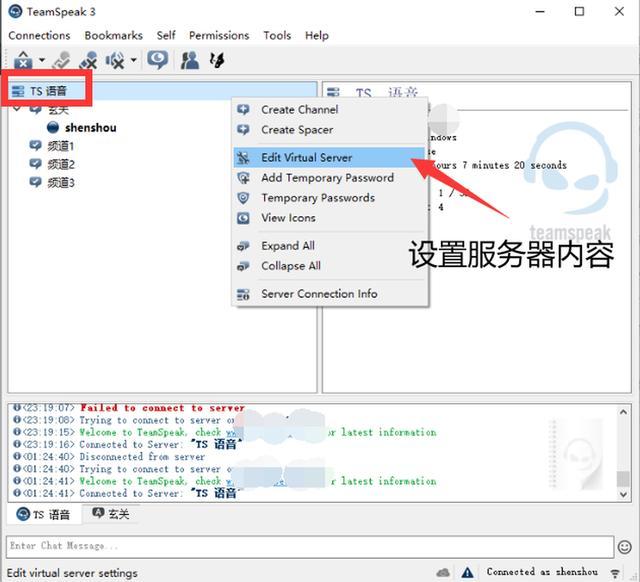Open the Contacts manager toolbar icon

point(190,60)
